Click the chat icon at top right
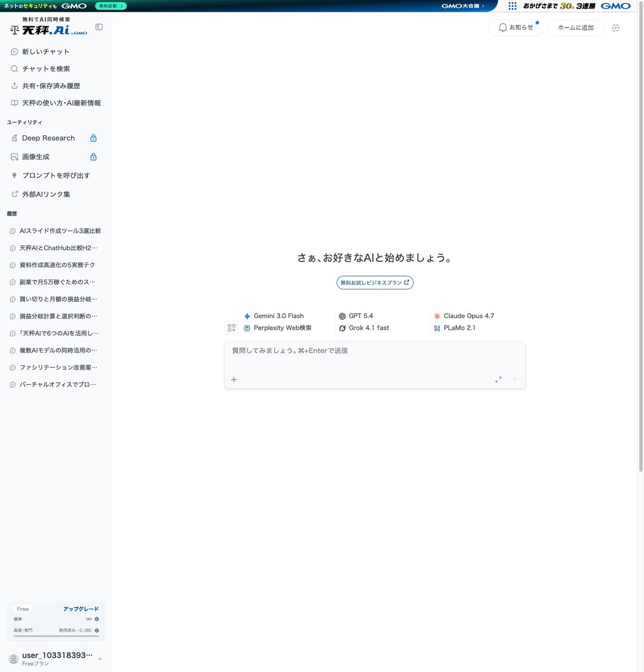Screen dimensions: 644x672 point(616,28)
